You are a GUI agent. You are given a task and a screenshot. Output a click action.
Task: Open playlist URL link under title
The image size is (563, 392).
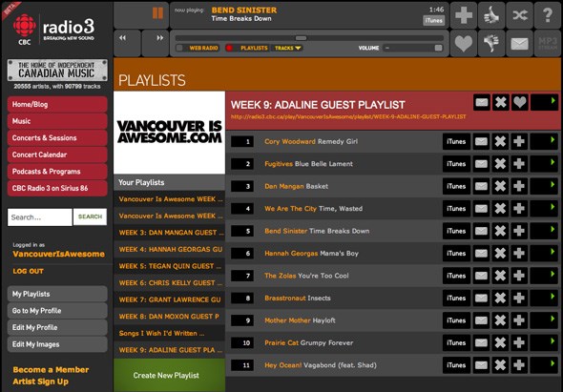[x=348, y=116]
